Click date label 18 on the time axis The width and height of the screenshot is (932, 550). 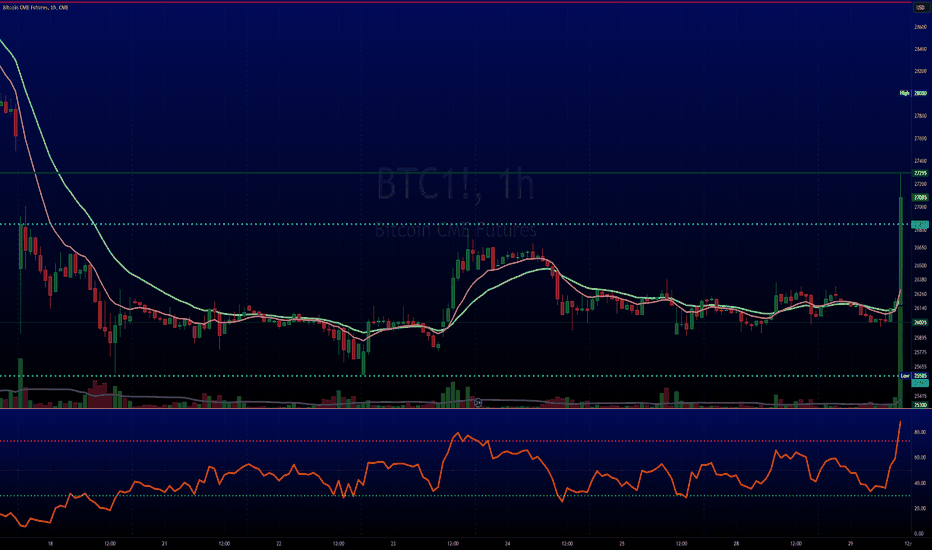click(x=51, y=543)
